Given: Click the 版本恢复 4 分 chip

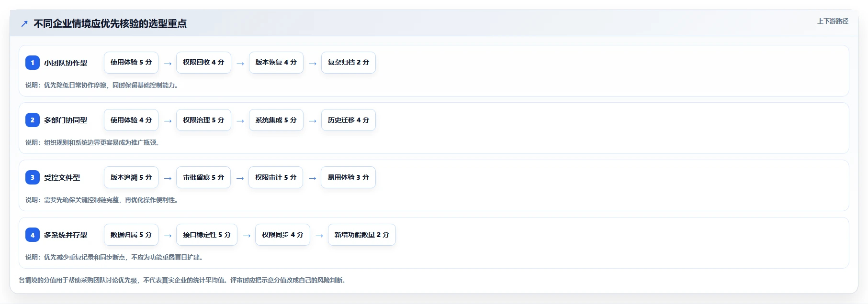Looking at the screenshot, I should tap(276, 63).
